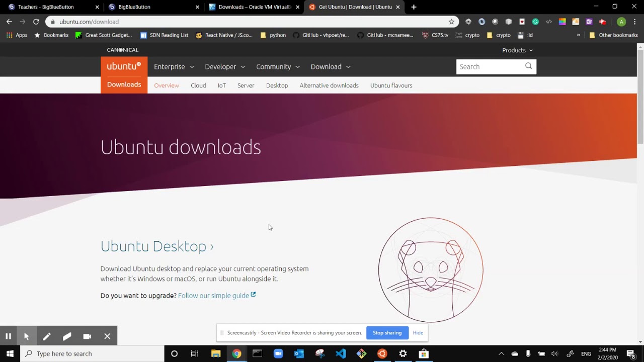Open File Explorer from the taskbar
644x362 pixels.
216,353
